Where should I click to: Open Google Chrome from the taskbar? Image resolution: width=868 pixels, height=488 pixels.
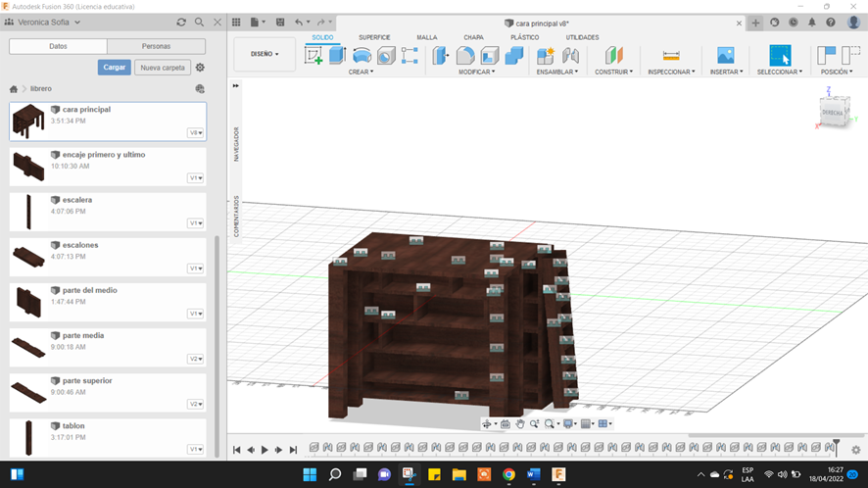(508, 474)
